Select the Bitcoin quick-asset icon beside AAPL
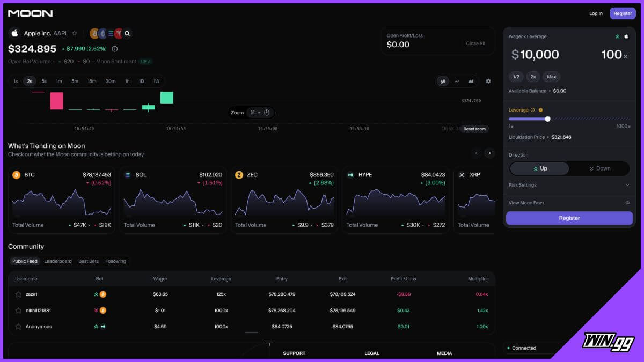This screenshot has width=644, height=362. coord(94,33)
